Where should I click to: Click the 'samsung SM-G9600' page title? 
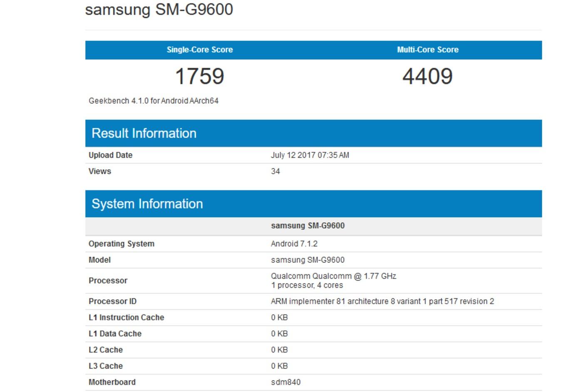point(159,9)
